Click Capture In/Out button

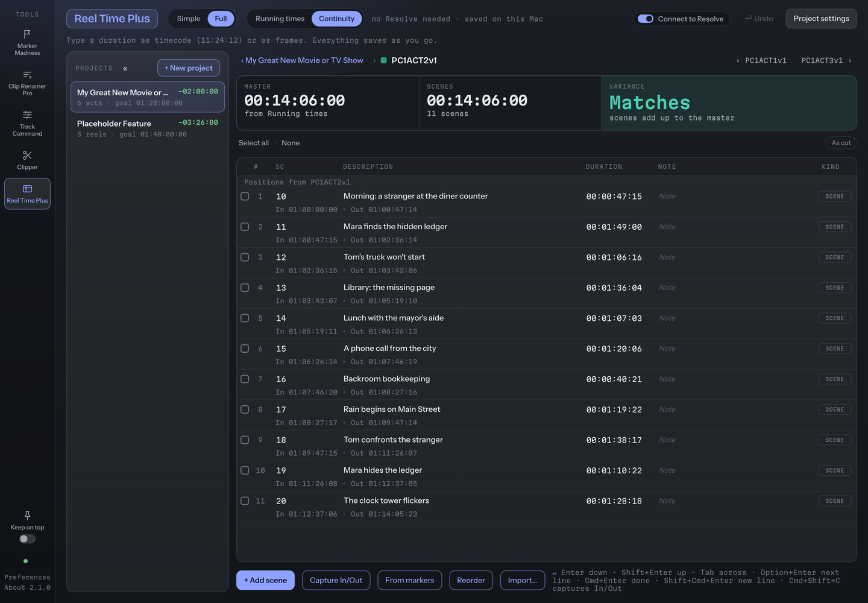[336, 580]
